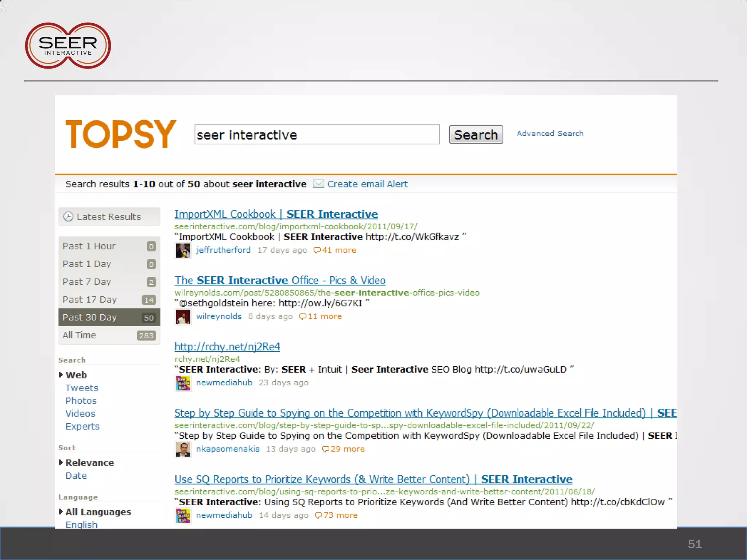Screen dimensions: 747x560
Task: Sort results by Date
Action: point(76,475)
